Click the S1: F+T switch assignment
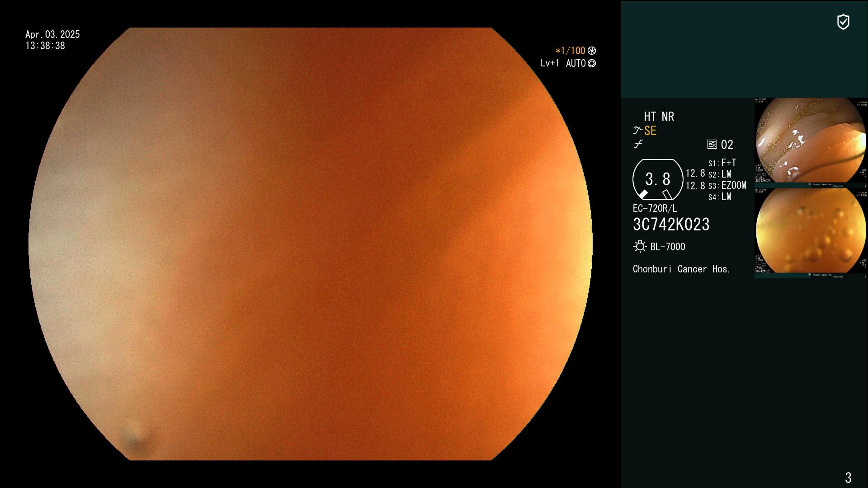The image size is (868, 488). coord(722,163)
